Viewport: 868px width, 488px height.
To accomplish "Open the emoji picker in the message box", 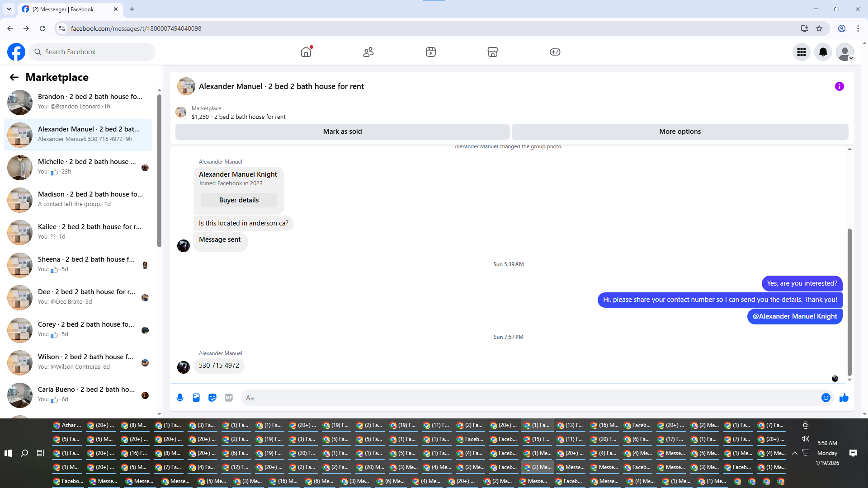I will pos(826,398).
